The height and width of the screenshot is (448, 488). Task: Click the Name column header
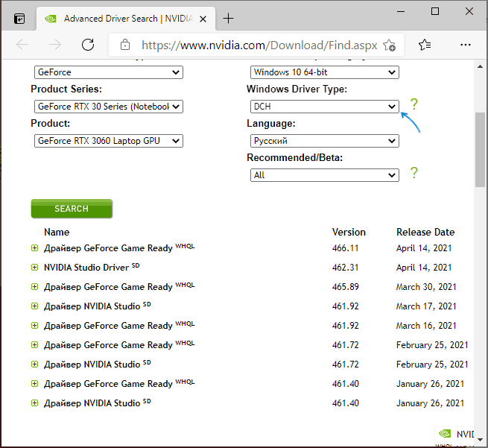57,232
